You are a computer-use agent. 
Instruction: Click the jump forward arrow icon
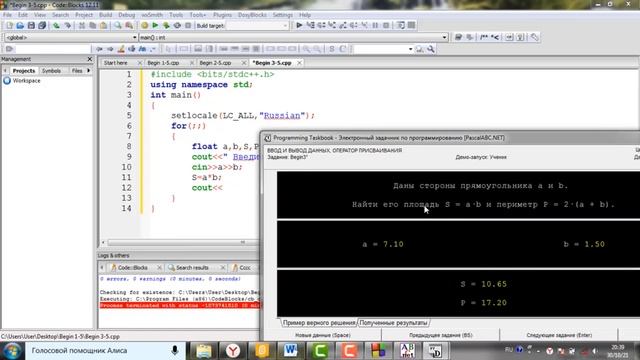tap(110, 49)
